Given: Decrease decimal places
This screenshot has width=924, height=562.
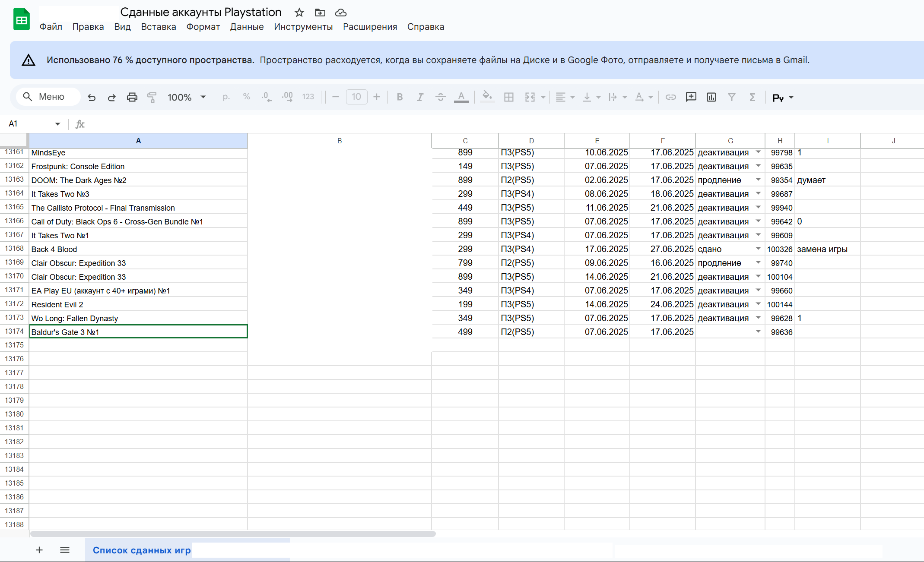Looking at the screenshot, I should click(267, 97).
